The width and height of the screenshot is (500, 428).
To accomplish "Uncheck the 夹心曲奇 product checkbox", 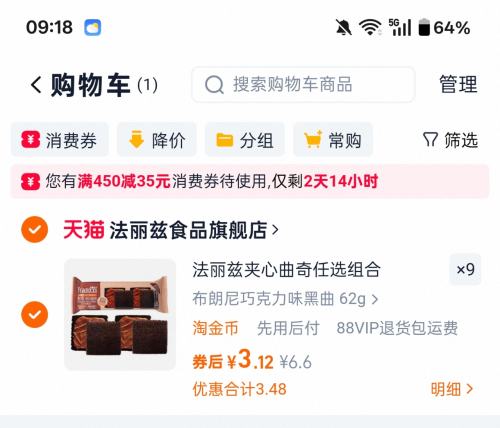I will (x=35, y=314).
